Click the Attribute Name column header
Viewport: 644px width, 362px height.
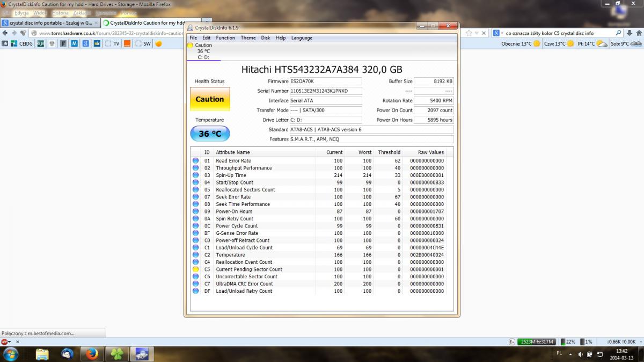point(265,152)
